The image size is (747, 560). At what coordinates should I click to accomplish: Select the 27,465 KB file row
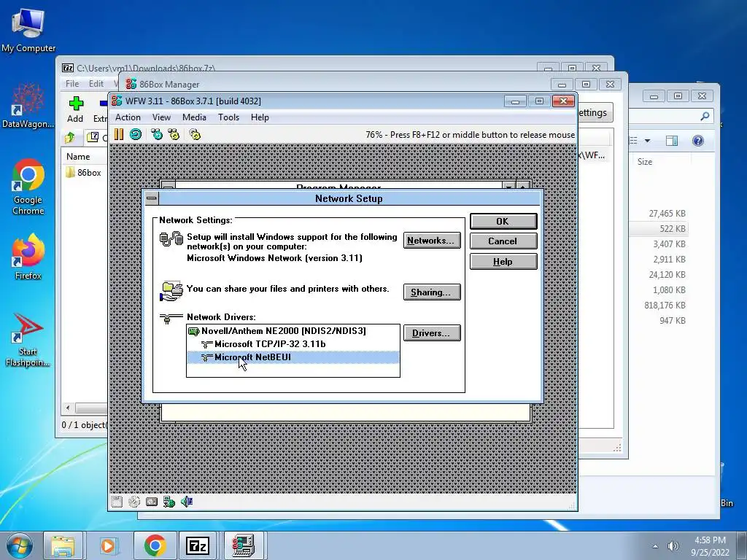(667, 214)
